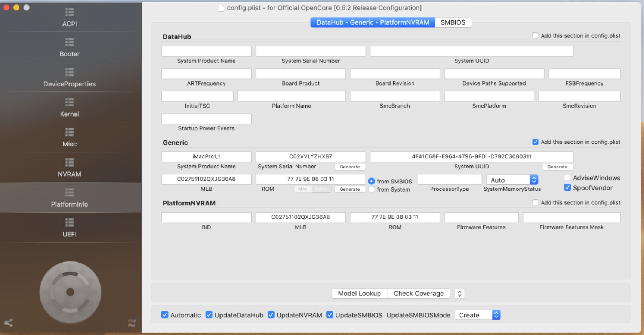Click the Generic MLB field
This screenshot has height=335, width=644.
click(x=206, y=179)
